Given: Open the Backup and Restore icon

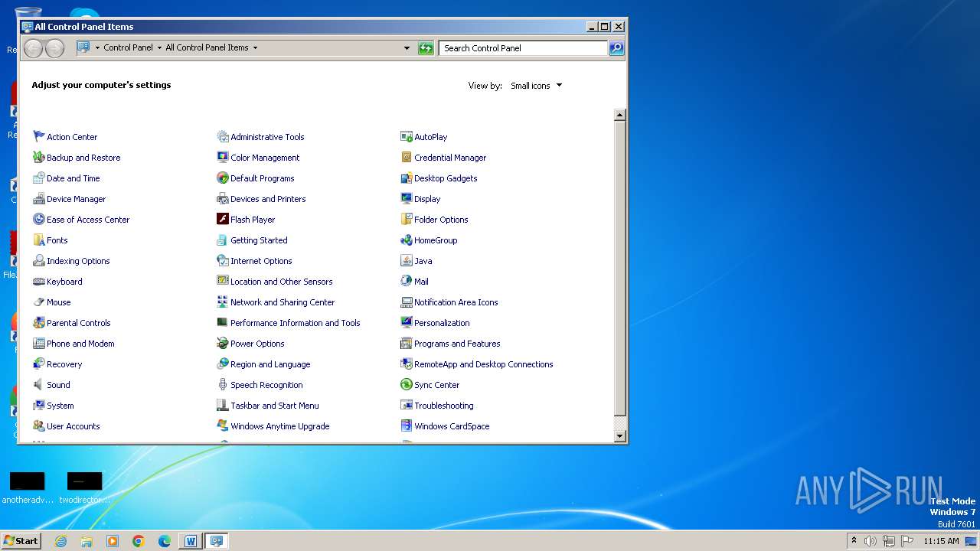Looking at the screenshot, I should (x=39, y=157).
